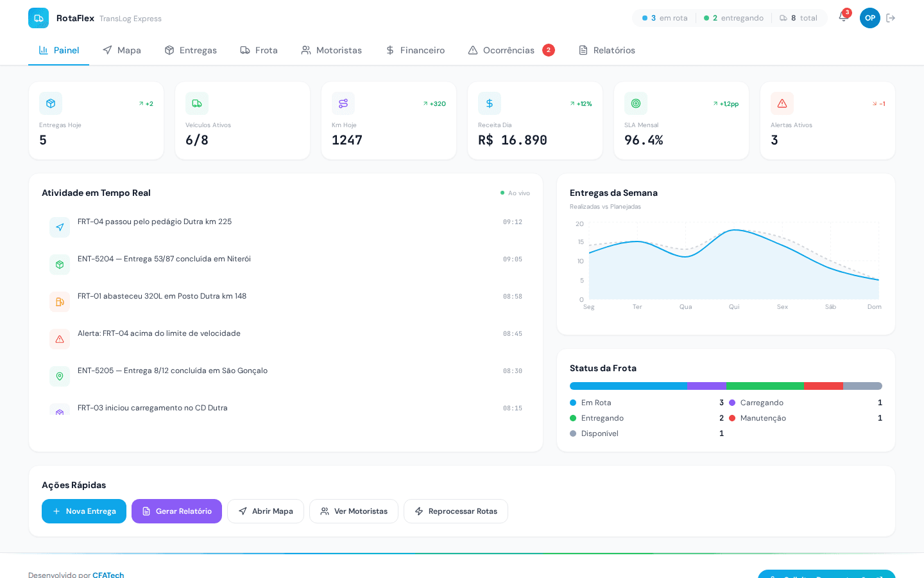Expand the '8 total' fleet counter
The height and width of the screenshot is (578, 924).
coord(800,18)
